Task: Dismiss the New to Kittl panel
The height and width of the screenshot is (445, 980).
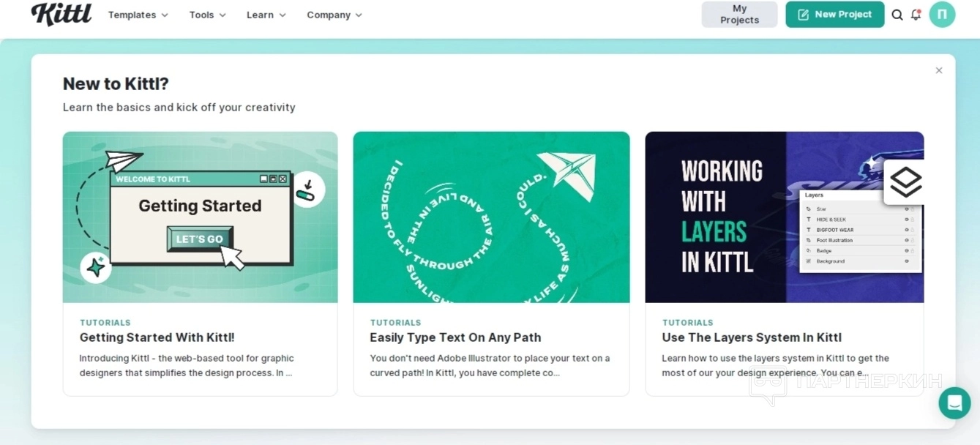Action: tap(939, 70)
